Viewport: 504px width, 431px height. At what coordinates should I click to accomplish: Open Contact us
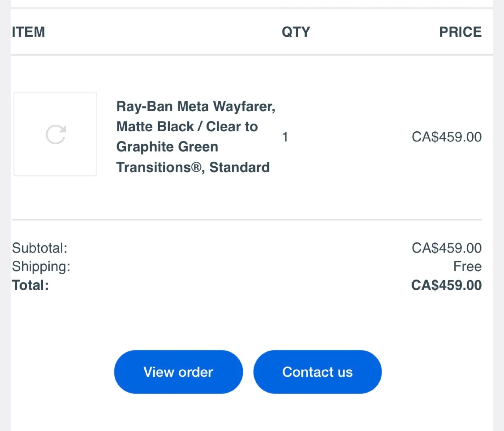[x=317, y=372]
